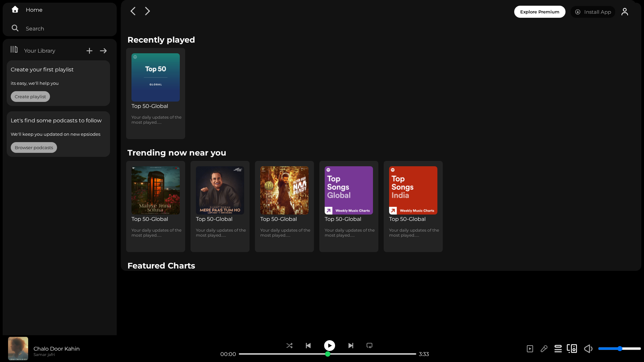Viewport: 644px width, 362px height.
Task: Click the lyrics microphone icon
Action: coord(544,349)
